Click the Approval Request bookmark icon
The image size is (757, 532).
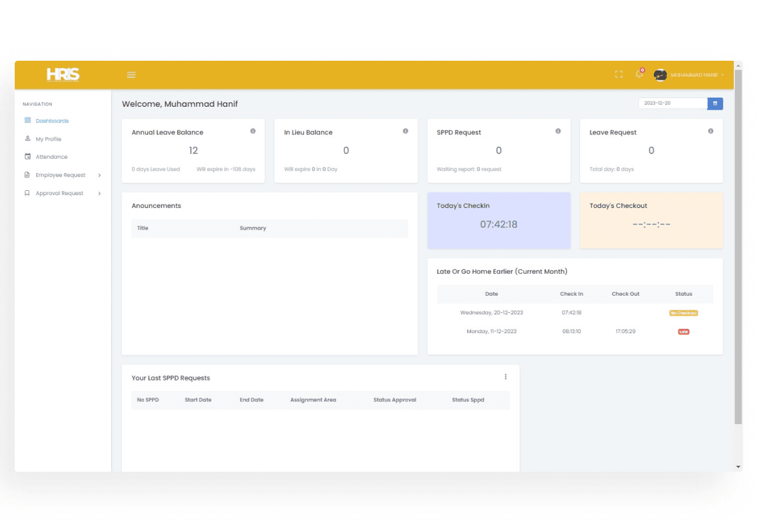point(27,193)
